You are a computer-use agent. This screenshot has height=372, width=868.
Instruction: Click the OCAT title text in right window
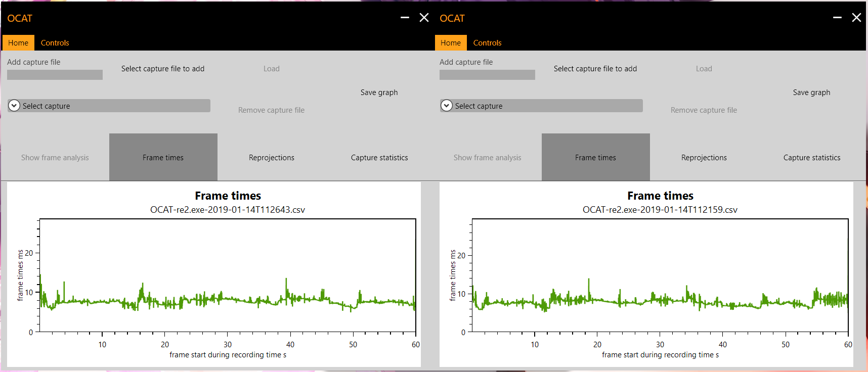point(452,18)
